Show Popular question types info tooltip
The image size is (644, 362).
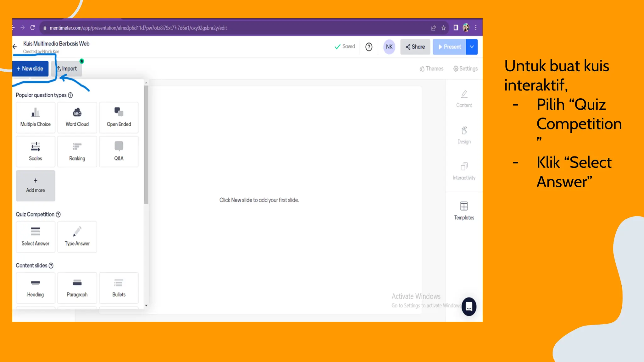click(70, 95)
